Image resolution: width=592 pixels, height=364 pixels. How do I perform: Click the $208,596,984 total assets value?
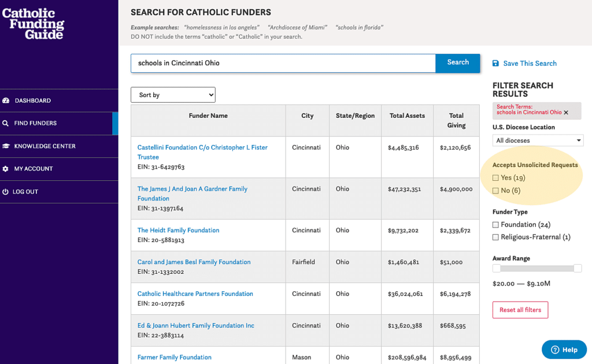407,357
